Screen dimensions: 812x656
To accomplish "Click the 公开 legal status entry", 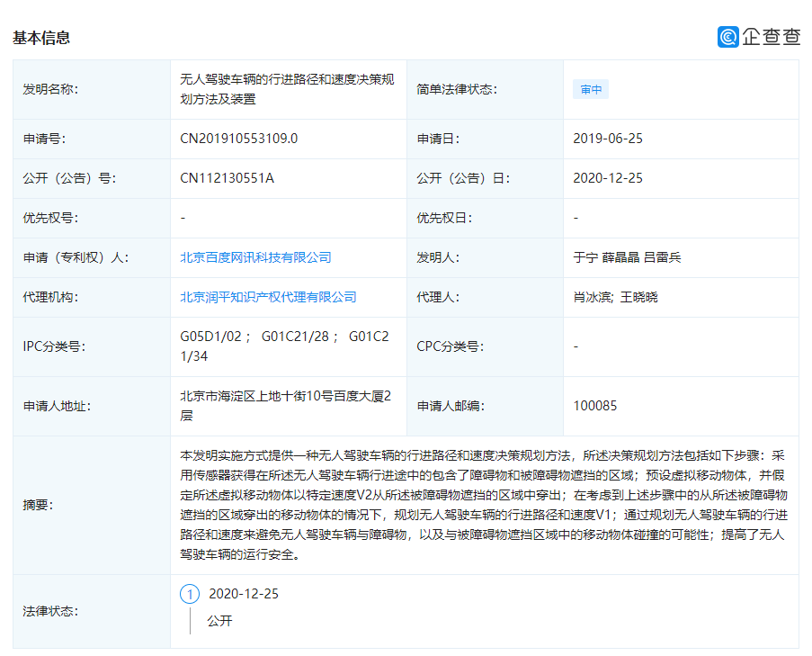I will [219, 621].
